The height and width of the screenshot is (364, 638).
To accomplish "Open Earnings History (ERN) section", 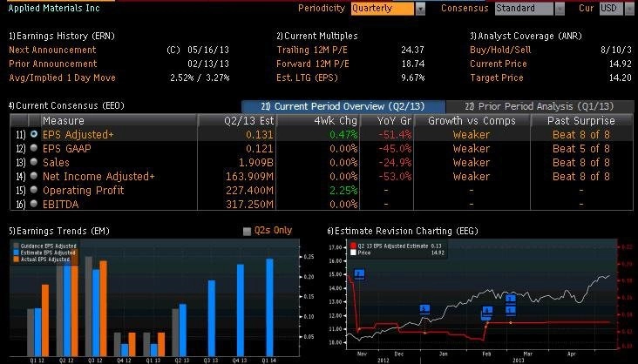I will point(62,36).
